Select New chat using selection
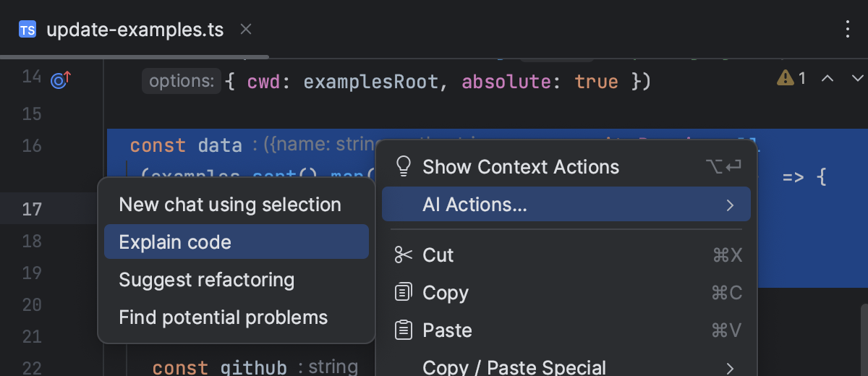The height and width of the screenshot is (376, 868). click(x=237, y=205)
